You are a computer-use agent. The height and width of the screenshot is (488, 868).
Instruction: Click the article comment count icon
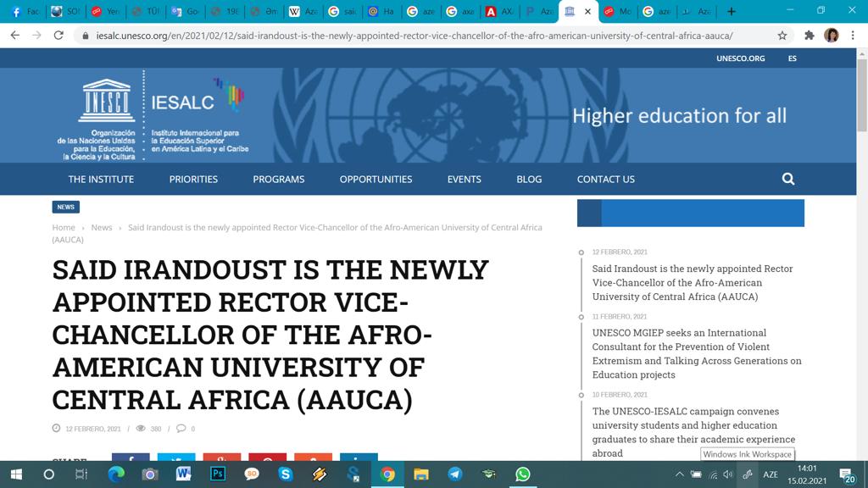181,428
